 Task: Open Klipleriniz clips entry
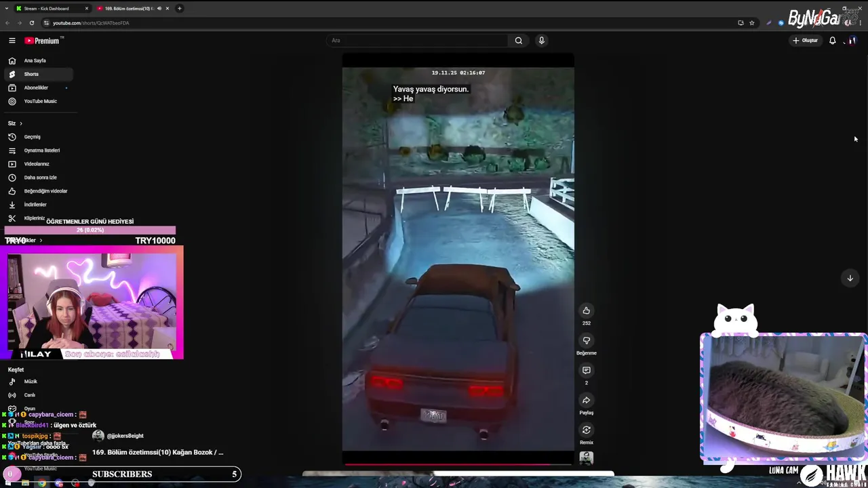click(x=34, y=218)
